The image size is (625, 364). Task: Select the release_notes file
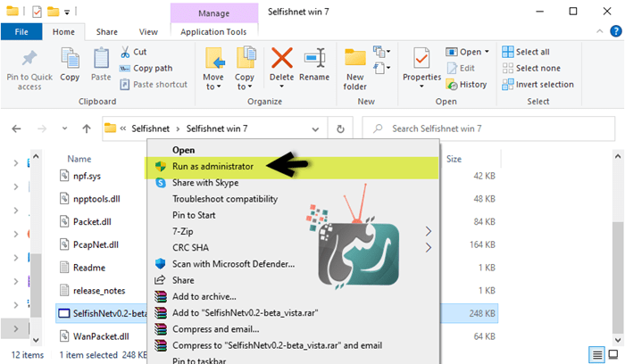[99, 291]
